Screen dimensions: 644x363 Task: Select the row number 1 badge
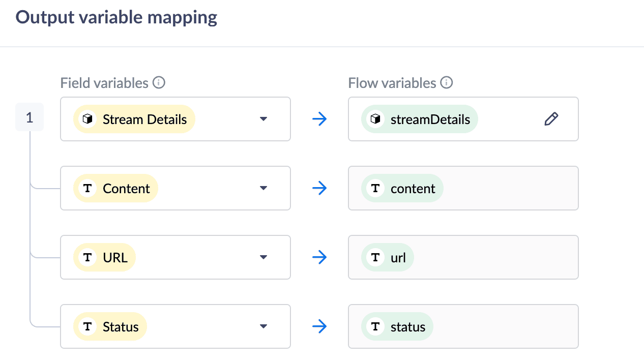click(30, 117)
